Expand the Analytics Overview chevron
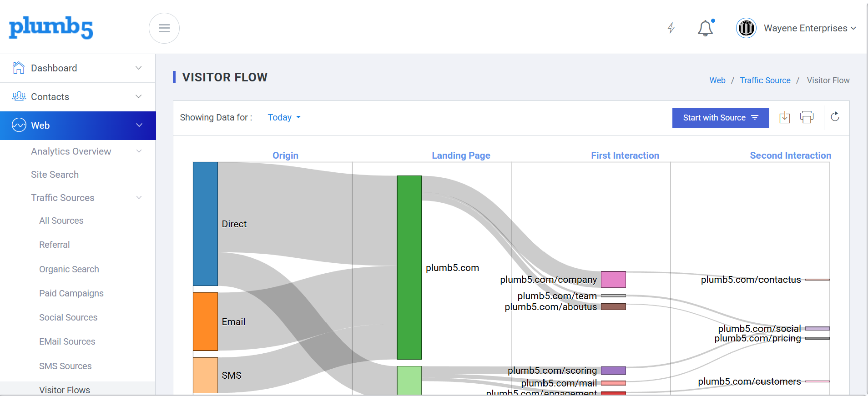The image size is (868, 396). tap(139, 151)
